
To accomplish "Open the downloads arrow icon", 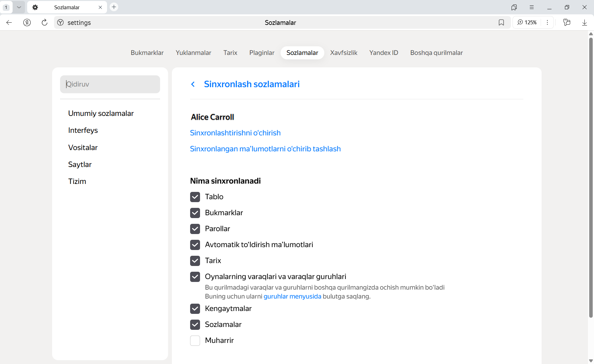I will coord(584,22).
